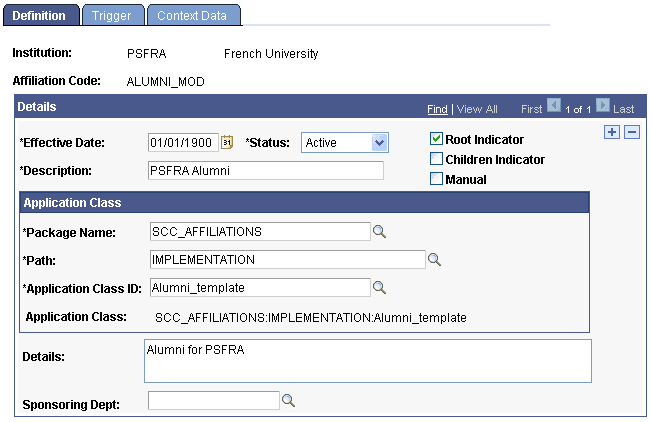The width and height of the screenshot is (652, 422).
Task: Click the Last row link
Action: (623, 108)
